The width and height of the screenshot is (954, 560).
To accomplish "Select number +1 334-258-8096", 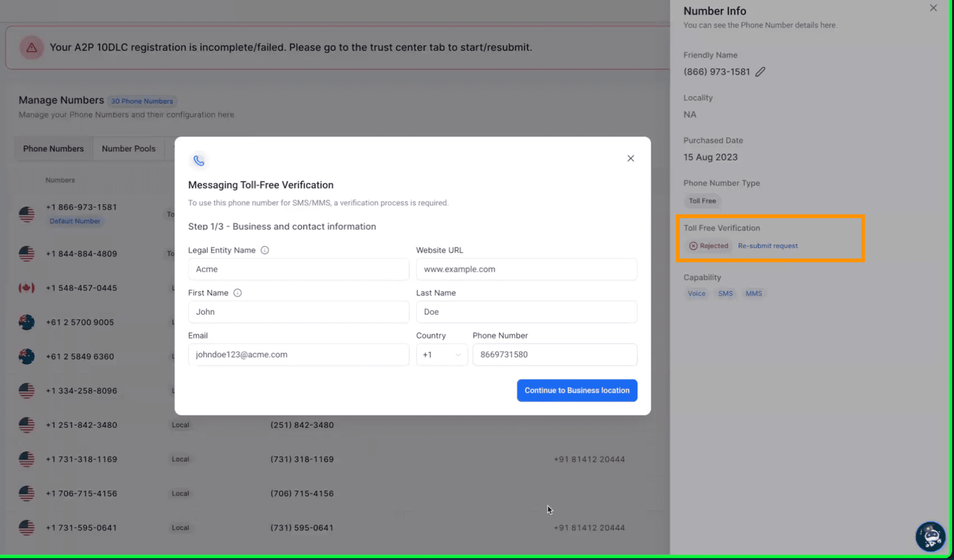I will [82, 391].
